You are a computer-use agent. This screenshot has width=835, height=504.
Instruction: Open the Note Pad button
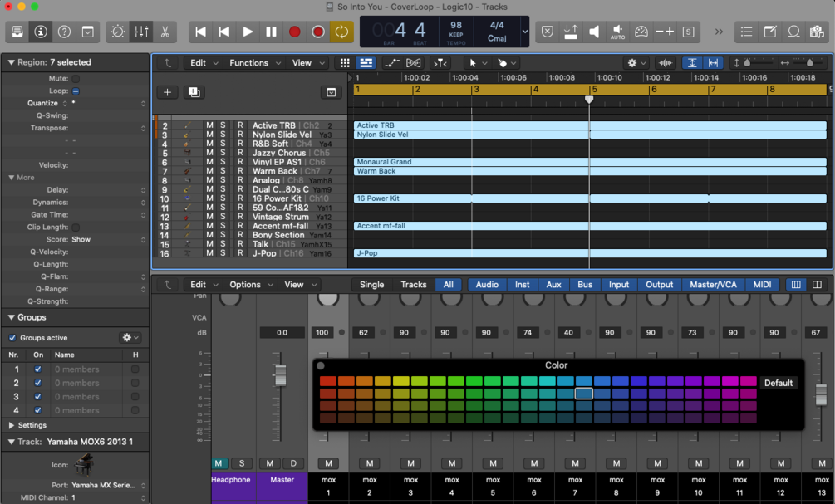770,32
